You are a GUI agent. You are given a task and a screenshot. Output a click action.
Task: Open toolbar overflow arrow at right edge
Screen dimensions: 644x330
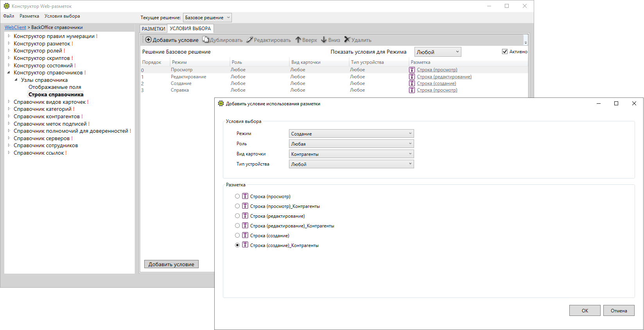pyautogui.click(x=526, y=42)
